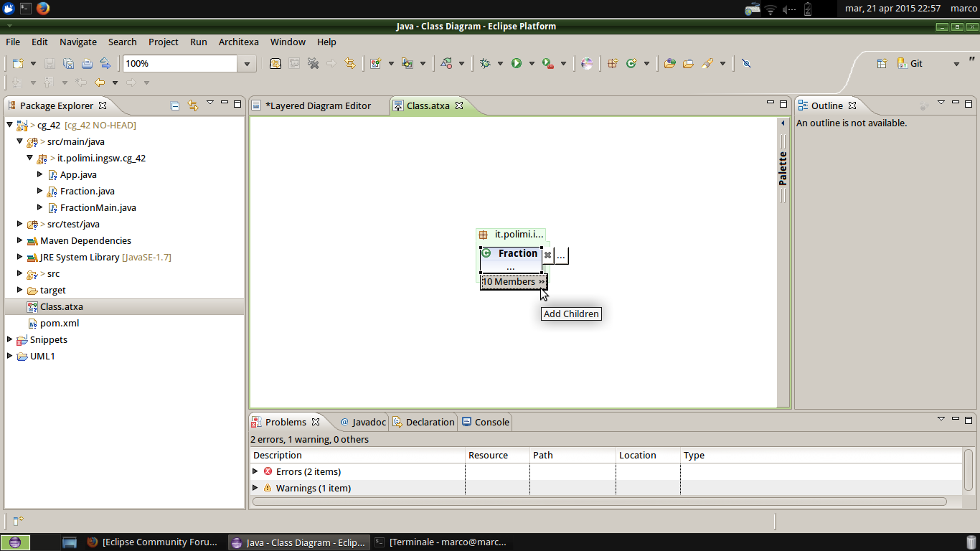980x551 pixels.
Task: Switch to the Declaration tab
Action: [x=423, y=422]
